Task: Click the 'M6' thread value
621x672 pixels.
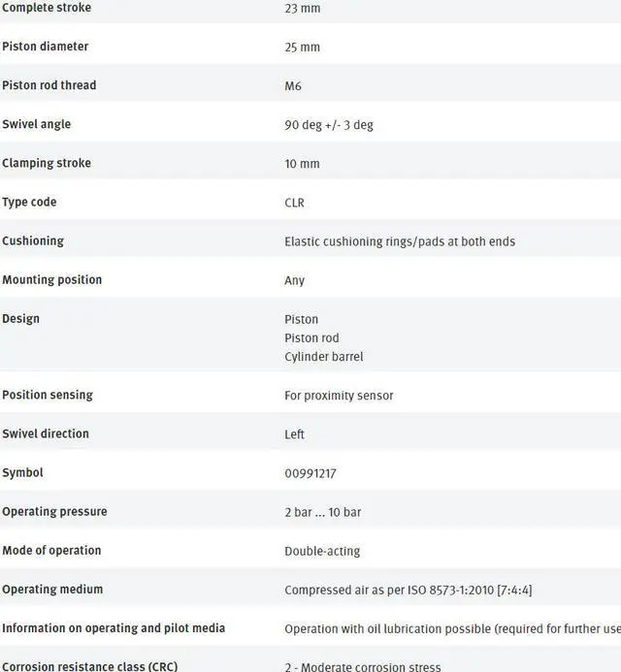Action: [x=293, y=86]
